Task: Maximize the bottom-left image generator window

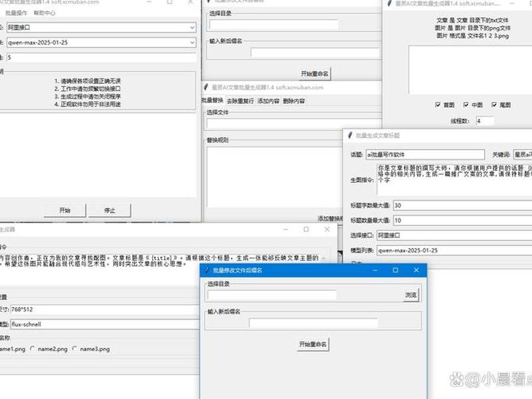Action: click(x=306, y=229)
